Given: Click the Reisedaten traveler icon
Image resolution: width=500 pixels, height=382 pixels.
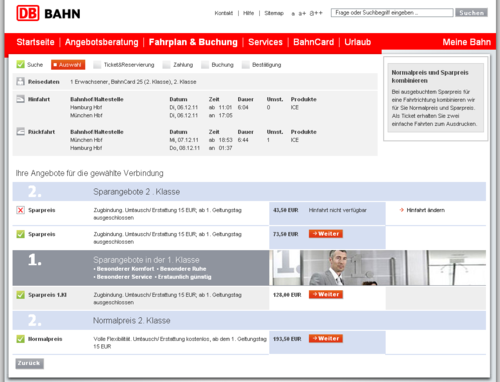Looking at the screenshot, I should pyautogui.click(x=21, y=81).
